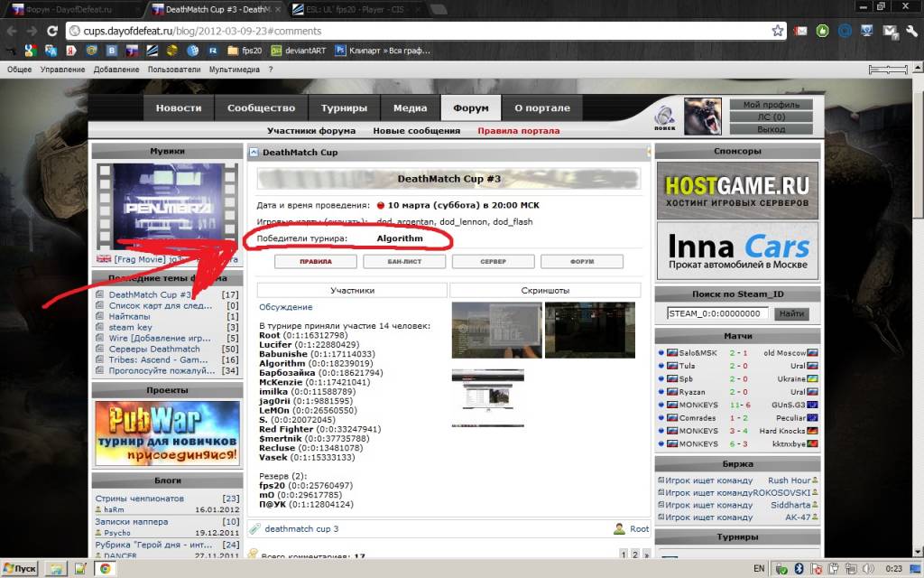924x578 pixels.
Task: Open the Общее admin menu
Action: 20,70
